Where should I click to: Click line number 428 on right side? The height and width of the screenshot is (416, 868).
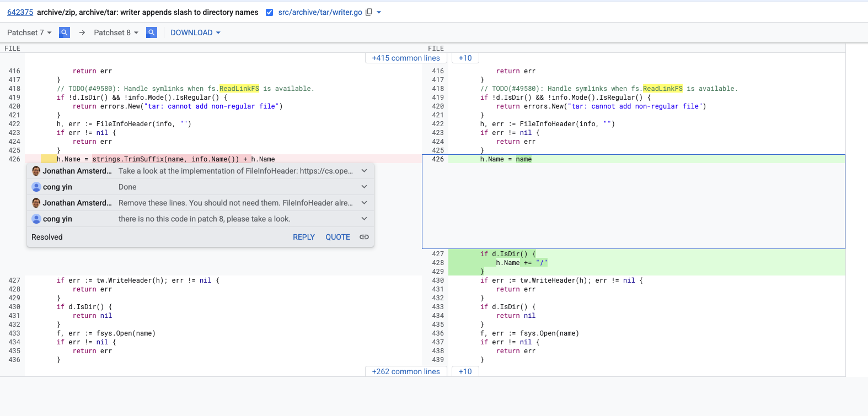438,263
